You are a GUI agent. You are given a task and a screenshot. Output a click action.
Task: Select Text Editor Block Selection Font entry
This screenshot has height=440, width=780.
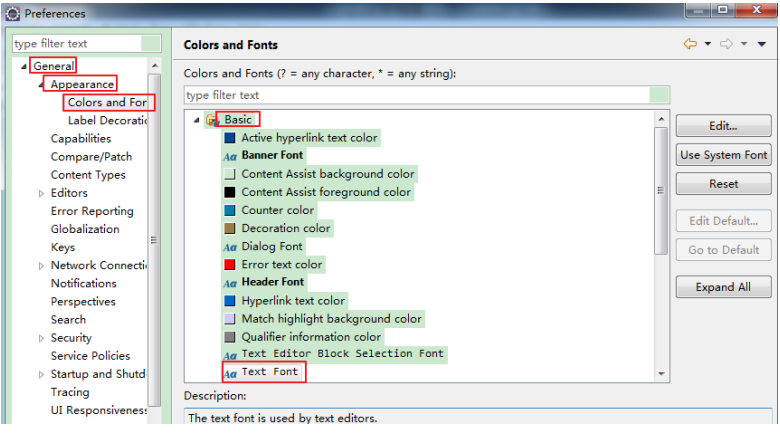point(342,353)
